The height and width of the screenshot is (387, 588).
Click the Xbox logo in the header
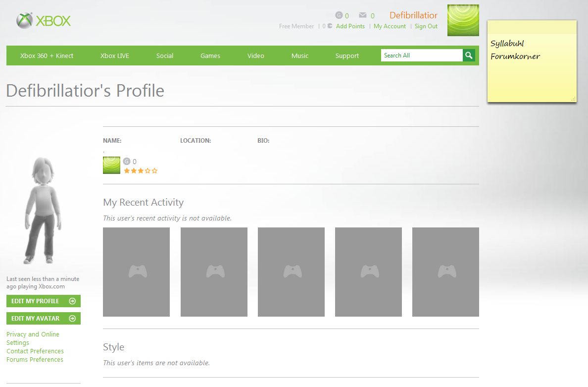[x=44, y=21]
